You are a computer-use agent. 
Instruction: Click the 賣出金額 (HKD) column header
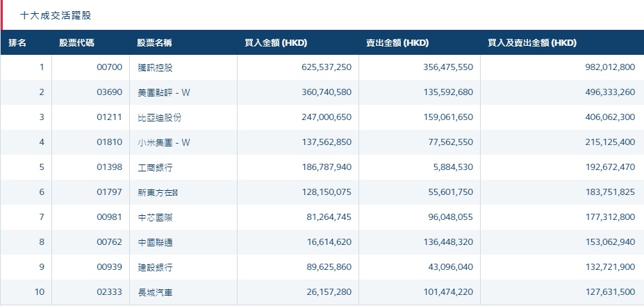(x=397, y=43)
